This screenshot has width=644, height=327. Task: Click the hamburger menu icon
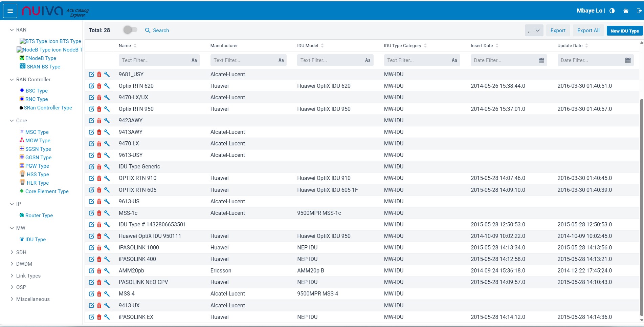10,11
